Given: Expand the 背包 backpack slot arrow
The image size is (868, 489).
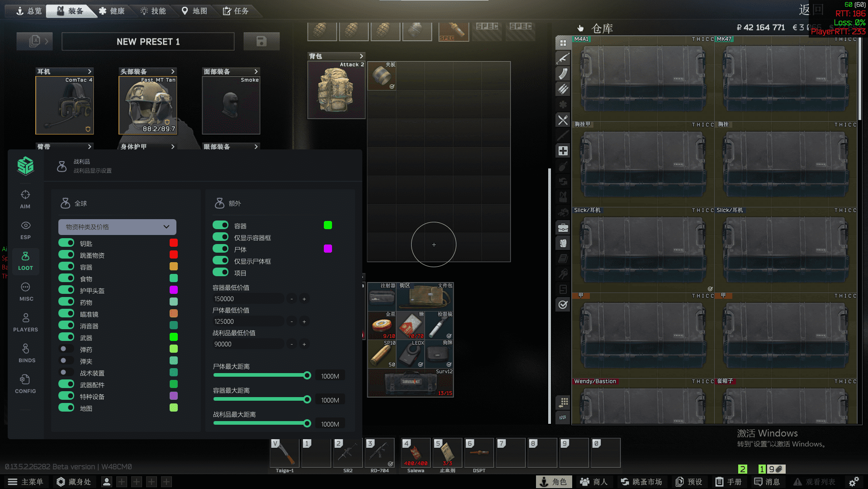Looking at the screenshot, I should click(361, 56).
